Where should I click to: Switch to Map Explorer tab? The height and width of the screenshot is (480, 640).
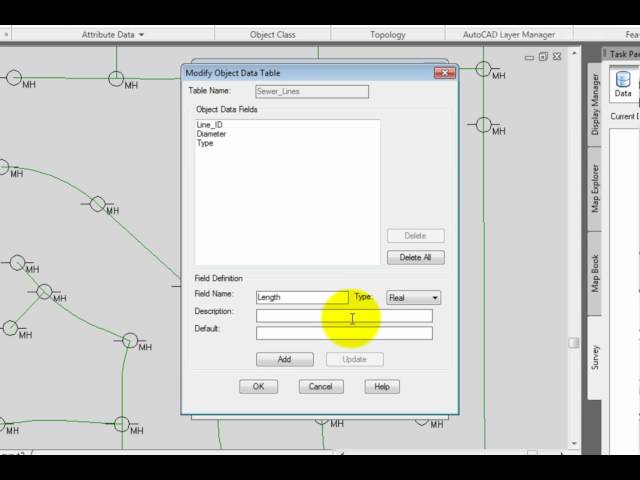[595, 189]
